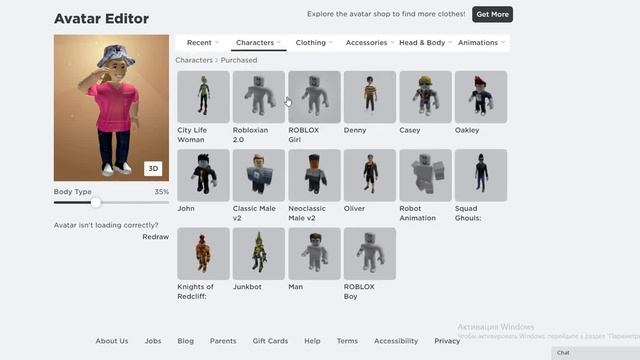Click the Robloxian 2.0 name label
This screenshot has height=360, width=640.
tap(250, 135)
